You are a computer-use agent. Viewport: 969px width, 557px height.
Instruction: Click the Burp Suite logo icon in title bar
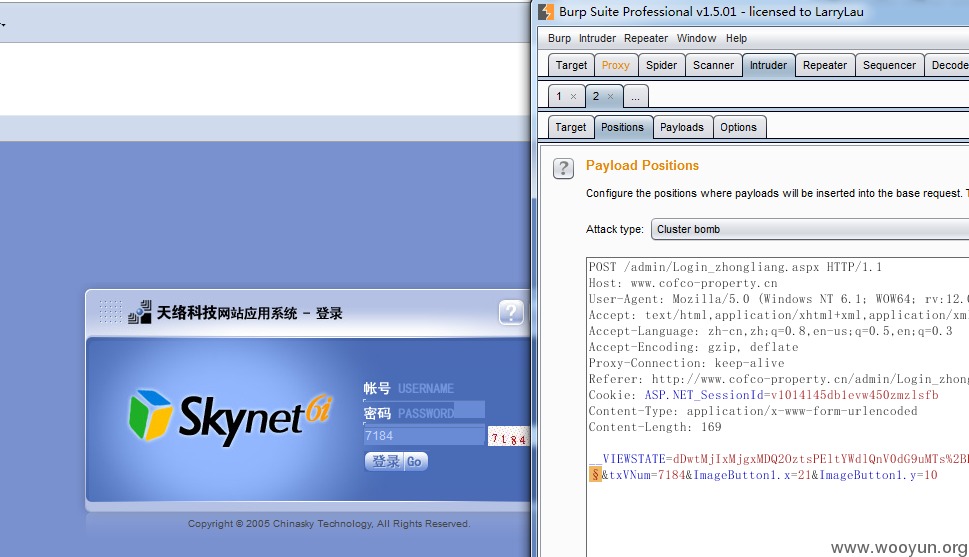point(546,12)
